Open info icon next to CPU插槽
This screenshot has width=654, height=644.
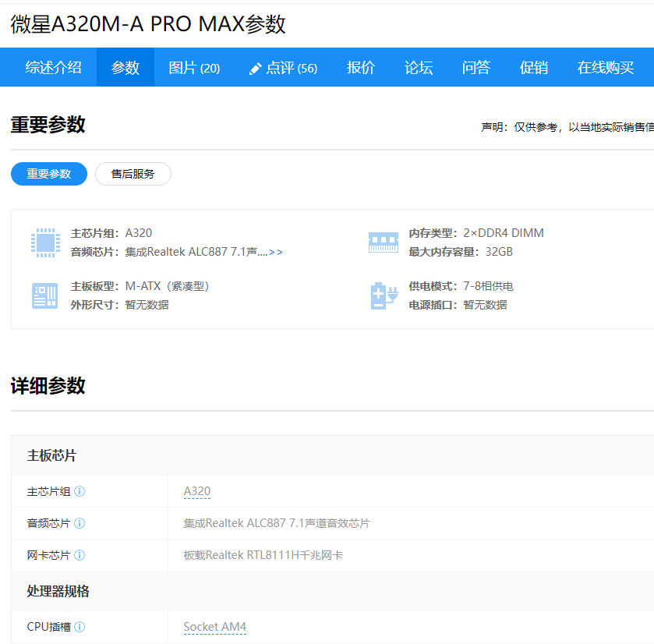80,627
